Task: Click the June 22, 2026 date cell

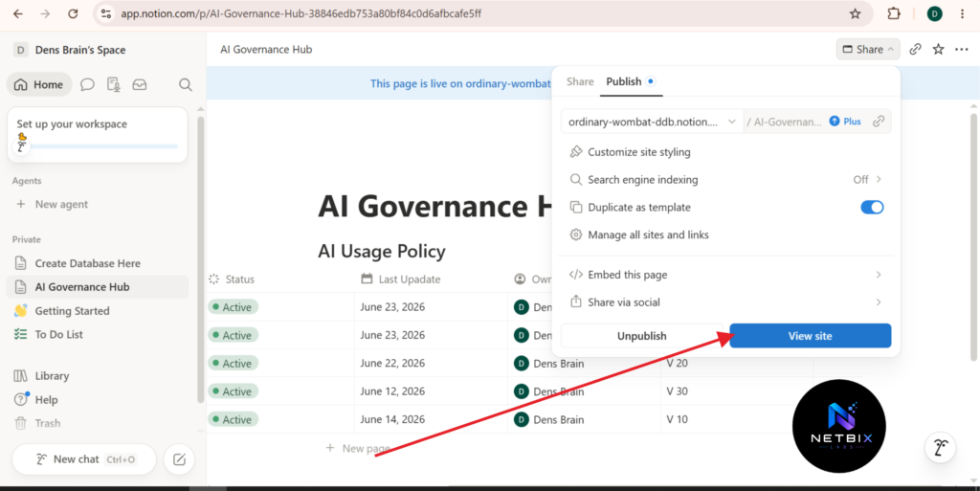Action: (431, 364)
